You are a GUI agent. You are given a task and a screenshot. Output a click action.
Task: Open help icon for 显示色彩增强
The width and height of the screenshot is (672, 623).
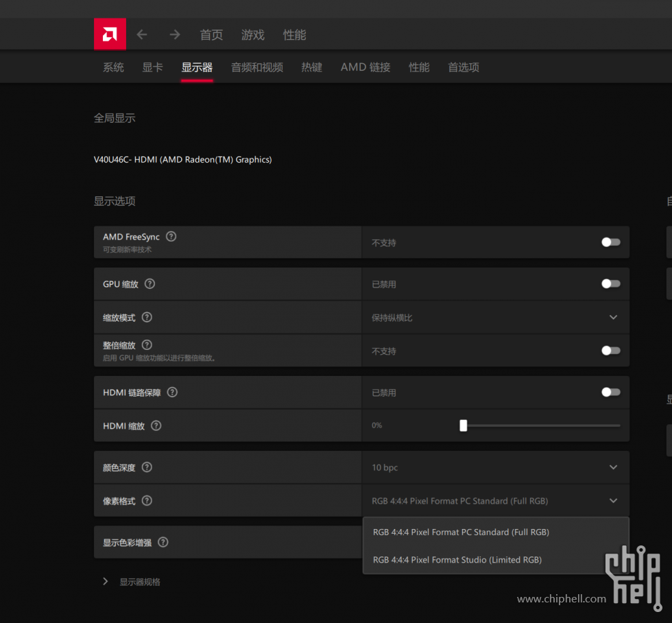[x=163, y=542]
